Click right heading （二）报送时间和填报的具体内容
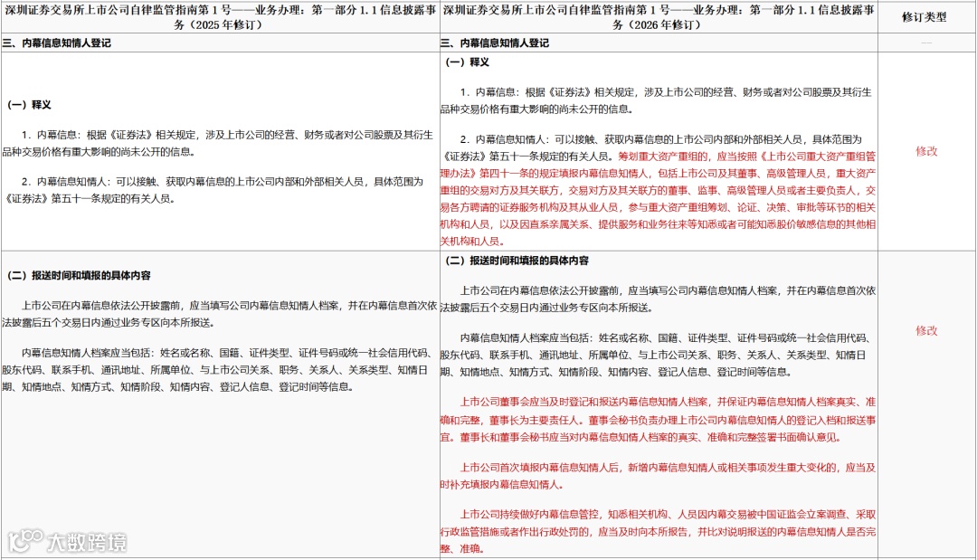This screenshot has height=560, width=977. [x=517, y=261]
